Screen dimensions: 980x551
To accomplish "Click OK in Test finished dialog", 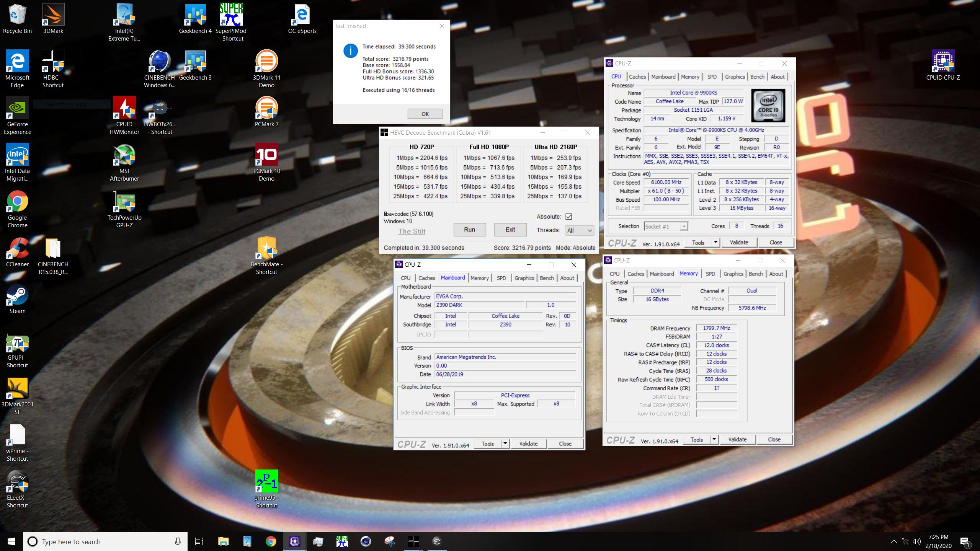I will [425, 114].
